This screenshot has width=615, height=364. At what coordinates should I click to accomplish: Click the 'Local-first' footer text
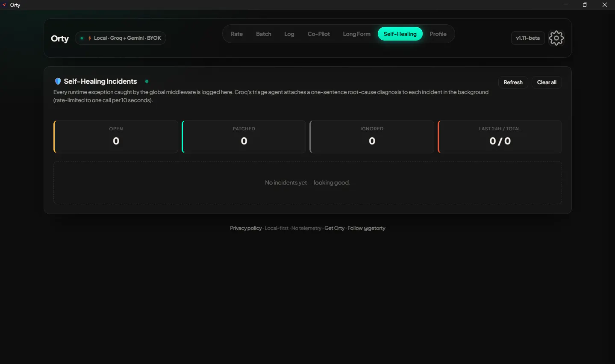pos(277,228)
